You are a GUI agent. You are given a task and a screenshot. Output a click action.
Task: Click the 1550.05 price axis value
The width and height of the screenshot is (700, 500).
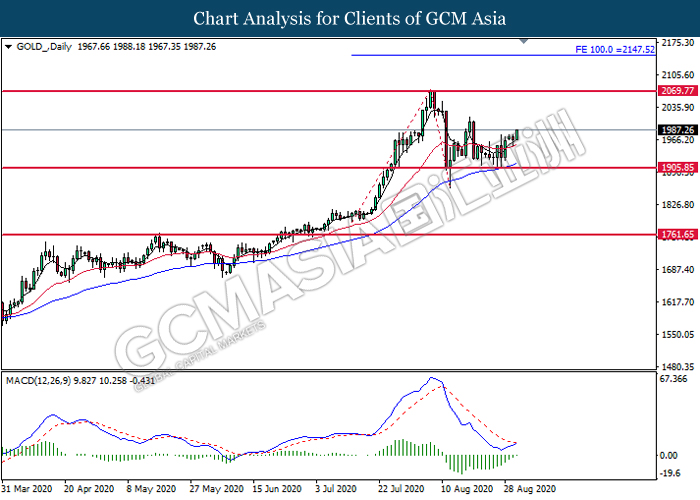[x=678, y=334]
